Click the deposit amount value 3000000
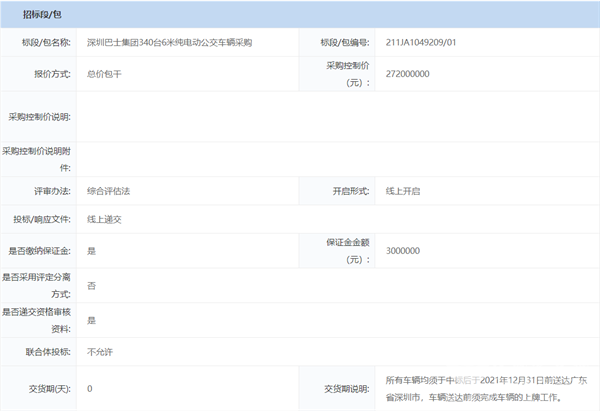Viewport: 600px width, 411px height. [x=402, y=251]
